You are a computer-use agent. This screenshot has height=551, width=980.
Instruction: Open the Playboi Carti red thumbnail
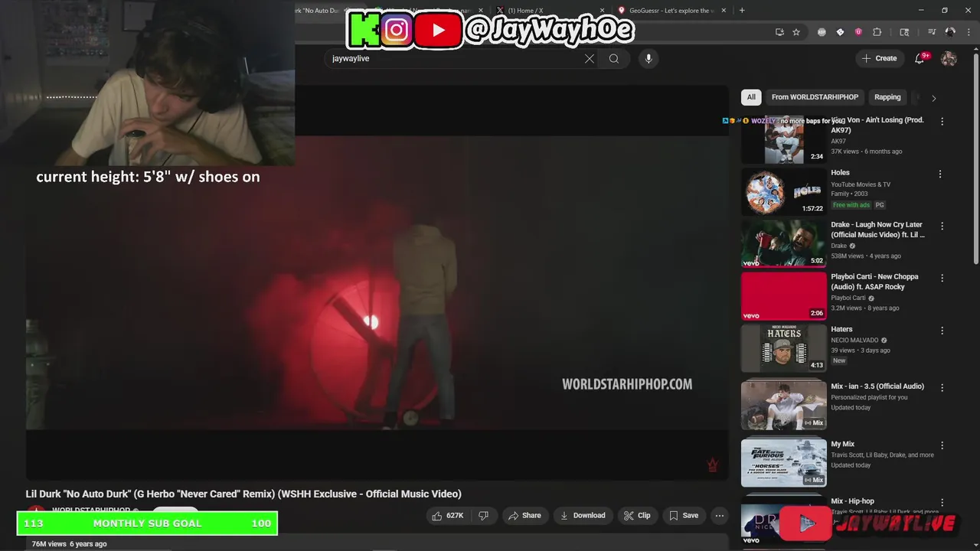point(784,295)
